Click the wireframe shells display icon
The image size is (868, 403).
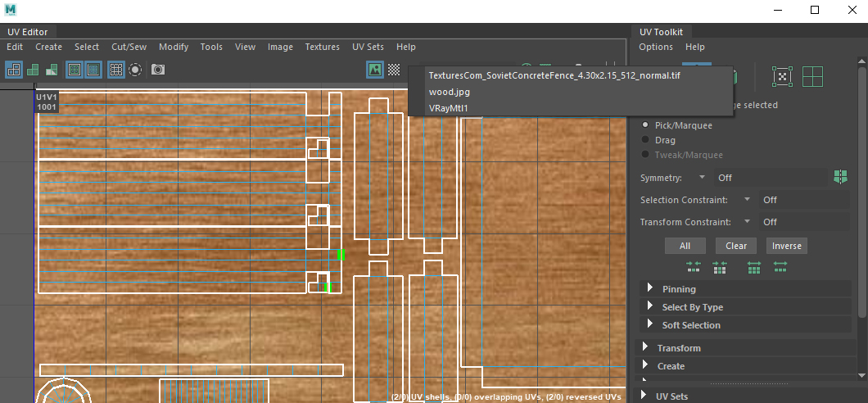coord(14,69)
